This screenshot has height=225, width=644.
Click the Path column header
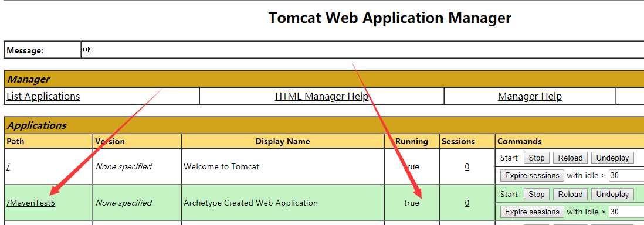(x=16, y=141)
